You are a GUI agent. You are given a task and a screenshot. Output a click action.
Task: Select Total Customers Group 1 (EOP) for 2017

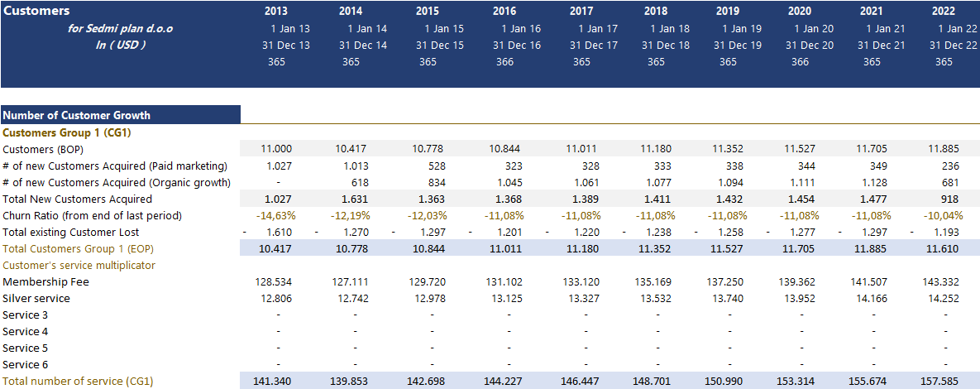582,248
